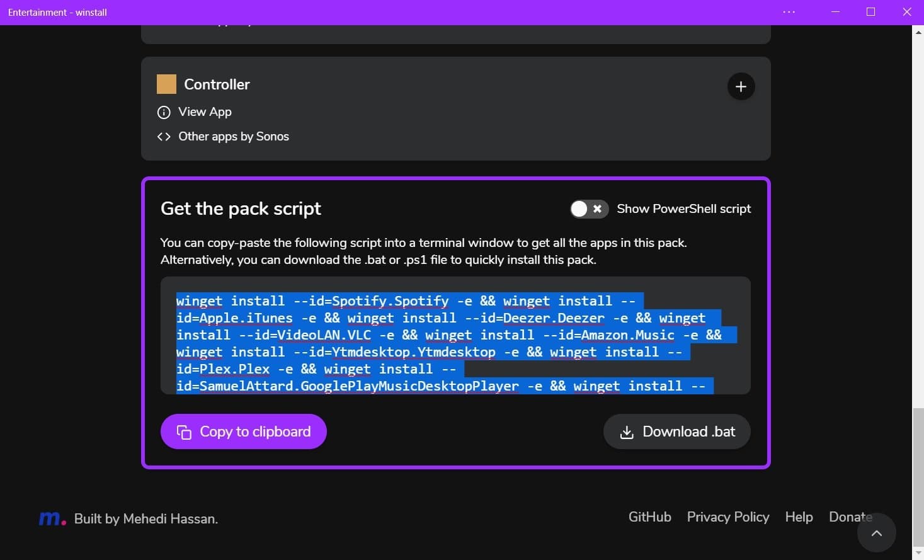Download the .bat file
Screen dimensions: 924x560
coord(676,431)
